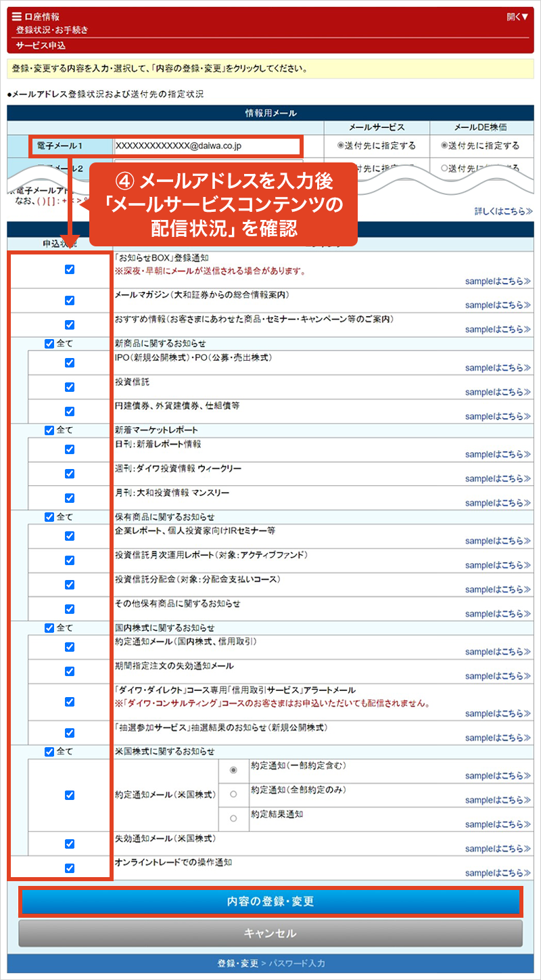Open sample link for 円建債券、外貨建債券、仕組債等

498,416
